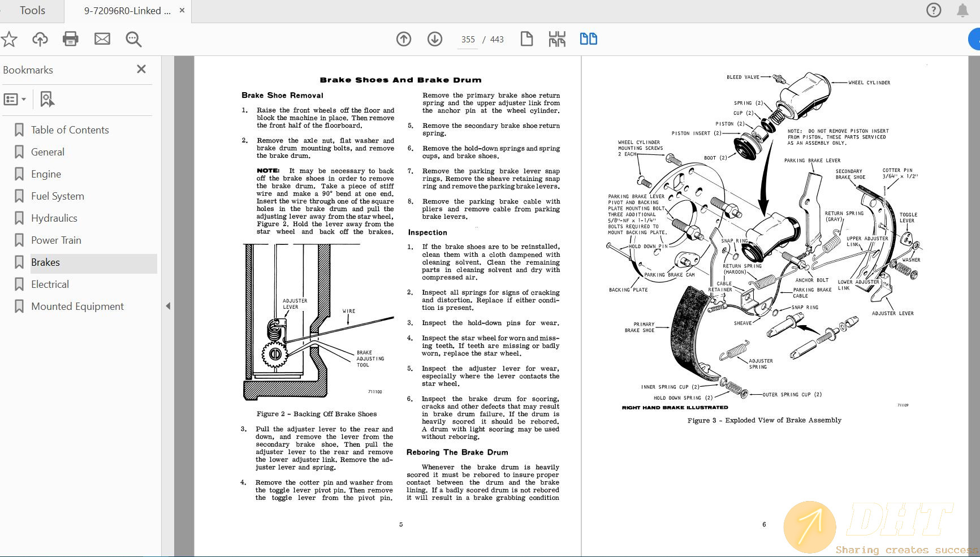
Task: Email the document
Action: tap(102, 39)
